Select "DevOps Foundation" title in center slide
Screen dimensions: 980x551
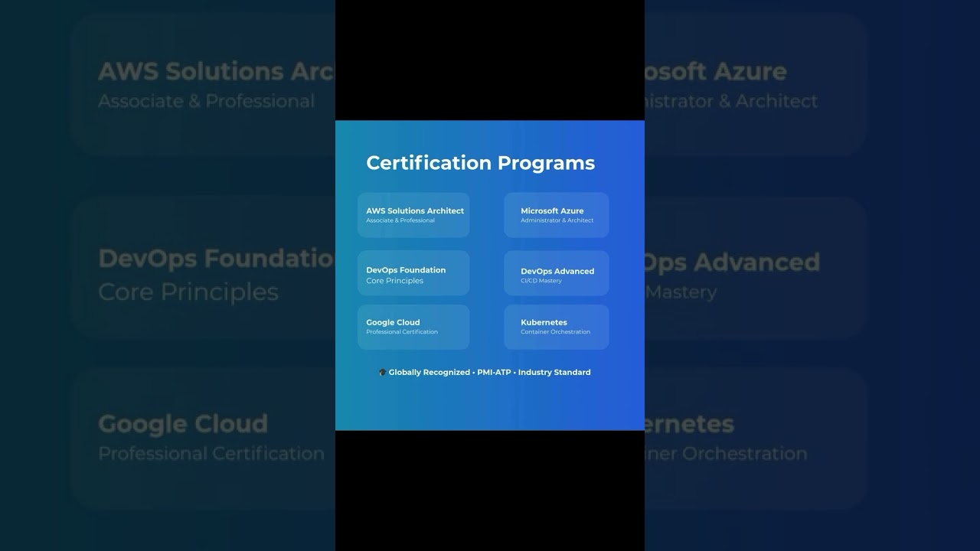tap(406, 270)
